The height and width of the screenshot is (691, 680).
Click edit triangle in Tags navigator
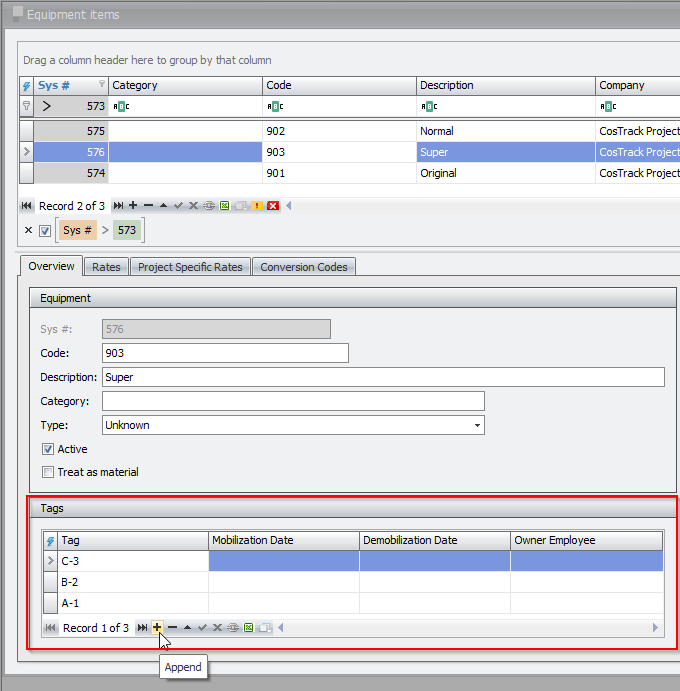[188, 628]
